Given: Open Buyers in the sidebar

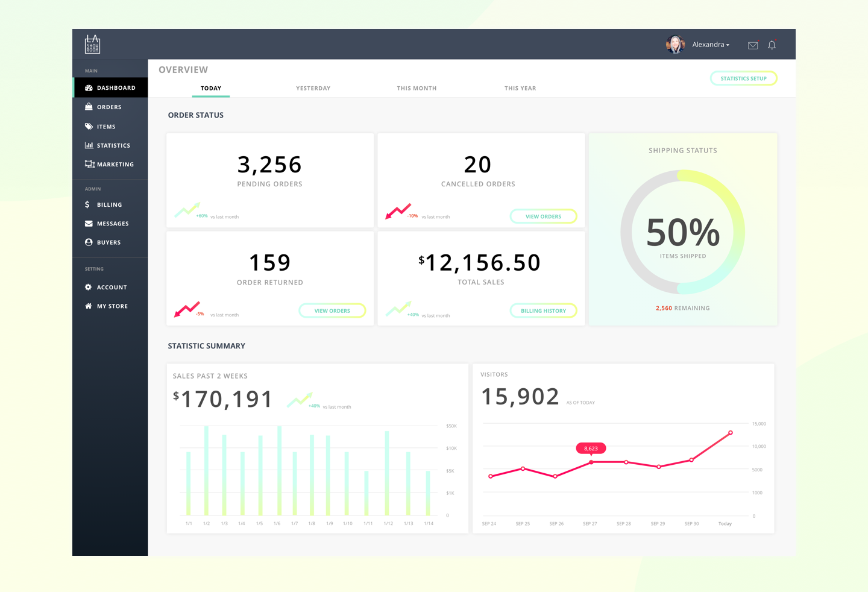Looking at the screenshot, I should click(x=110, y=242).
